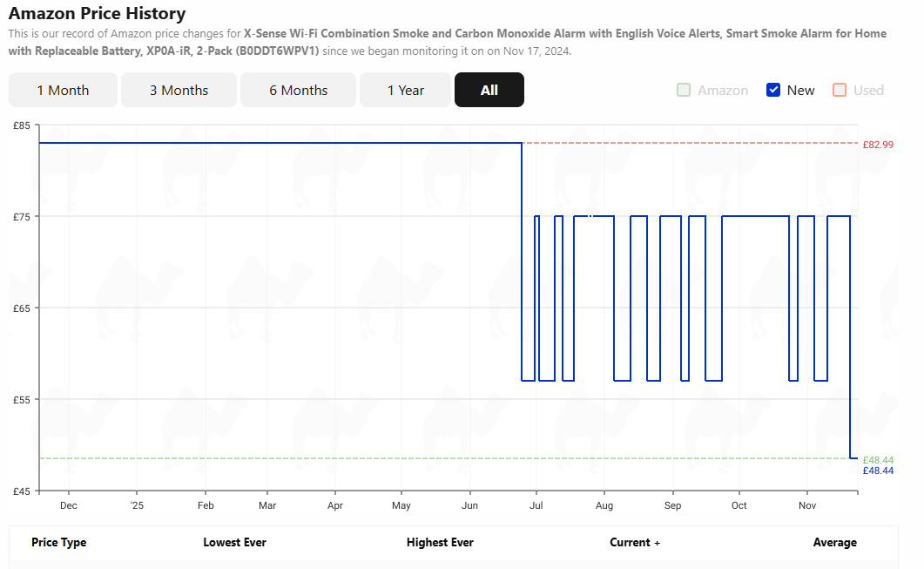Click the Nov label on the x-axis

click(807, 505)
